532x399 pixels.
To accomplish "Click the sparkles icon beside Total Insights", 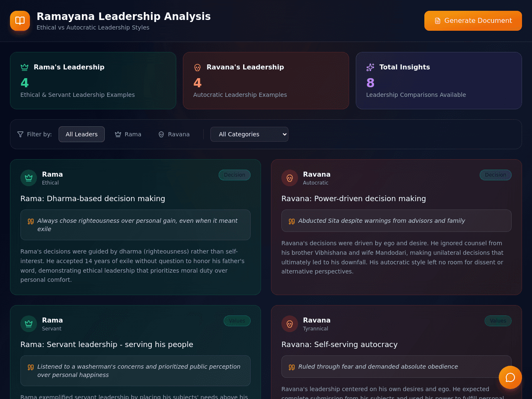I will [370, 67].
